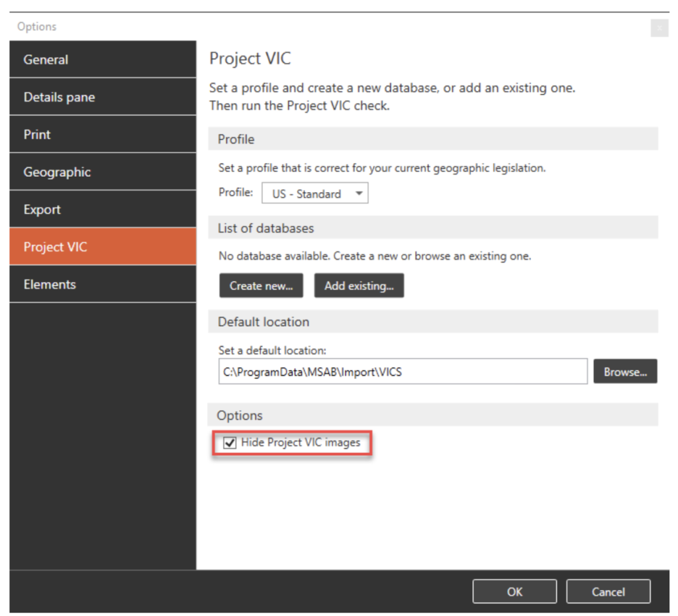
Task: Browse for a default location folder
Action: (x=625, y=371)
